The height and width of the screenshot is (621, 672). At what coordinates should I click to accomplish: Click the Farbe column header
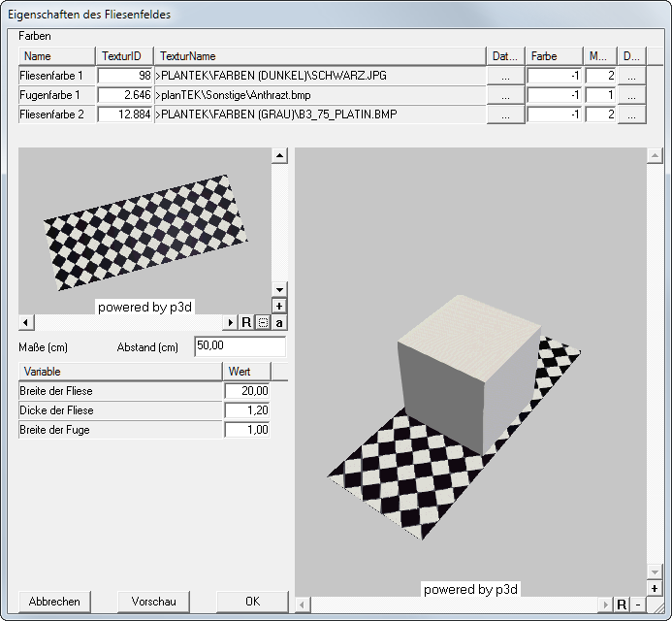coord(553,56)
